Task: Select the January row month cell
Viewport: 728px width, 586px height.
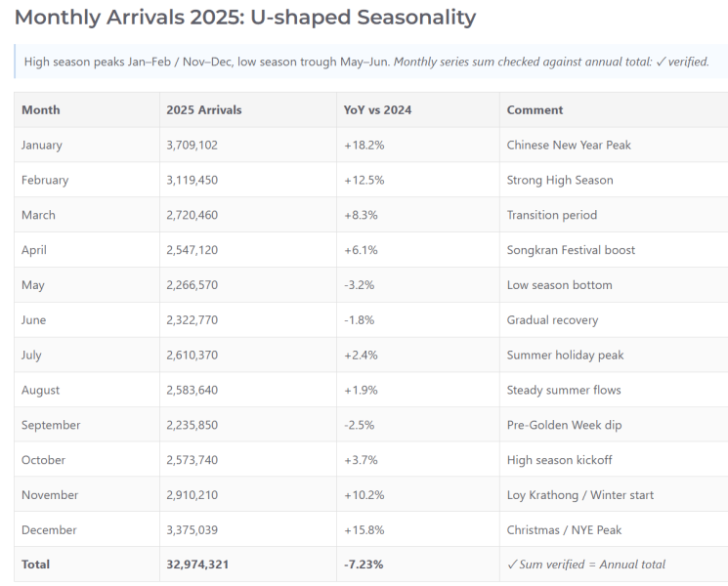Action: 87,145
